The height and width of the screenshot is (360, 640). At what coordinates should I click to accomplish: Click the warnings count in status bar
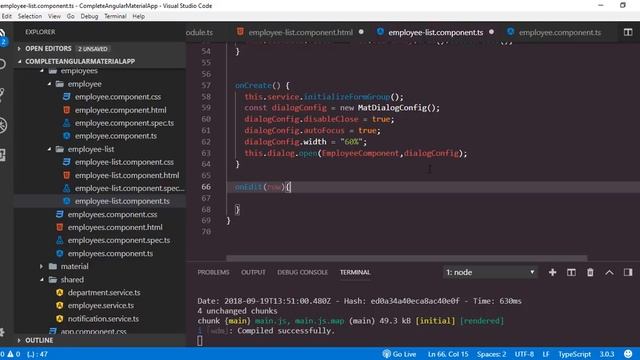[x=14, y=354]
